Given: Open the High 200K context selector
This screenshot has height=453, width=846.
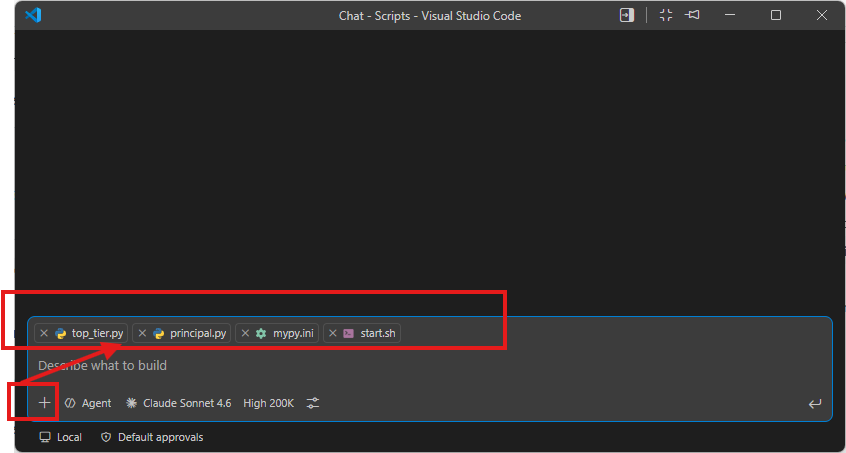Looking at the screenshot, I should click(269, 403).
